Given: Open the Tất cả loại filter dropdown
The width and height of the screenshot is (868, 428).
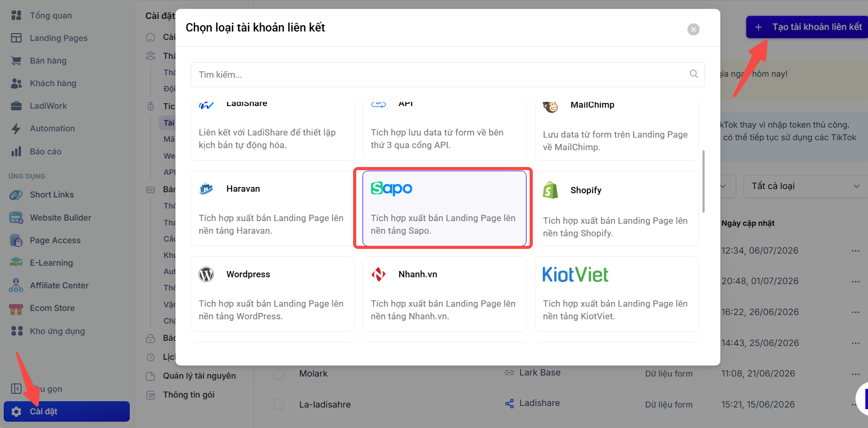Looking at the screenshot, I should (805, 186).
